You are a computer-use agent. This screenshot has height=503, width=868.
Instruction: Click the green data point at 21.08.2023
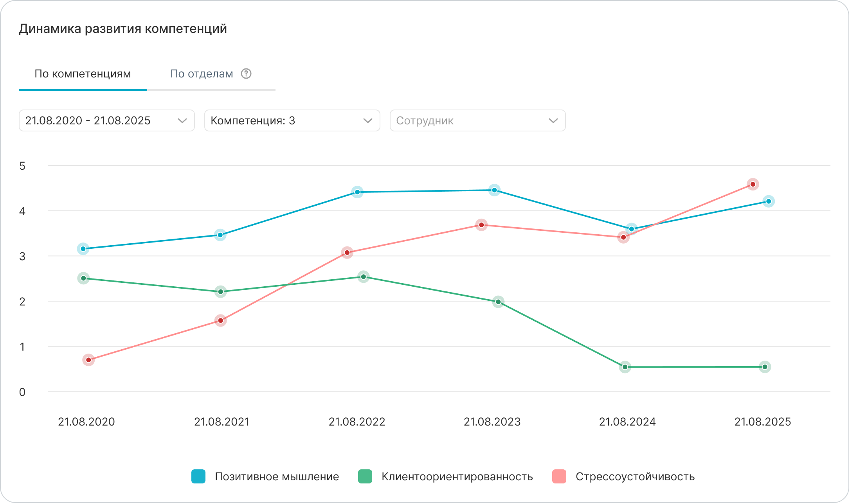point(498,302)
